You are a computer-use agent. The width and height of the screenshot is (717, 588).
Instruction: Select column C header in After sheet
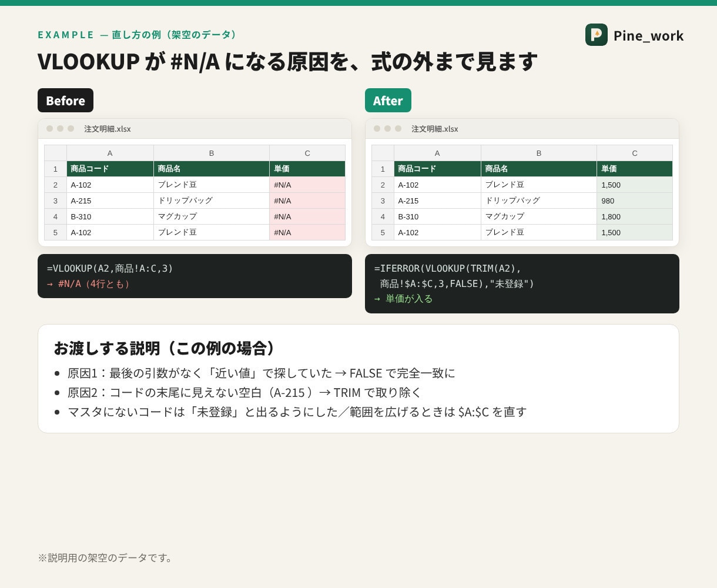click(635, 153)
